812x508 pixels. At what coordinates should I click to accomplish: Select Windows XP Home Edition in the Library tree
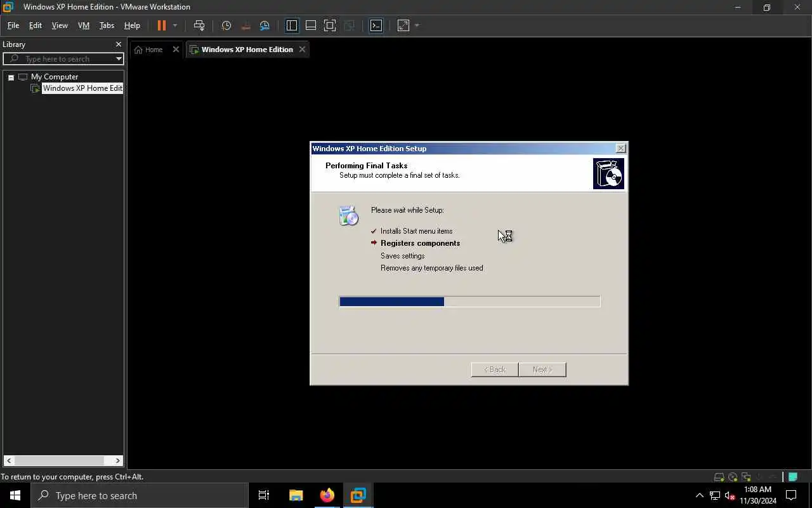pyautogui.click(x=82, y=88)
